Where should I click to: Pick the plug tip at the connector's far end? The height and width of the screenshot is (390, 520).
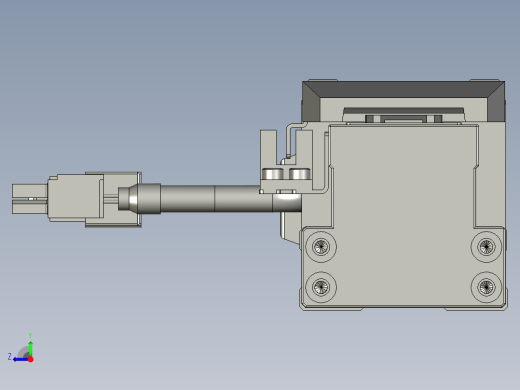(x=29, y=199)
